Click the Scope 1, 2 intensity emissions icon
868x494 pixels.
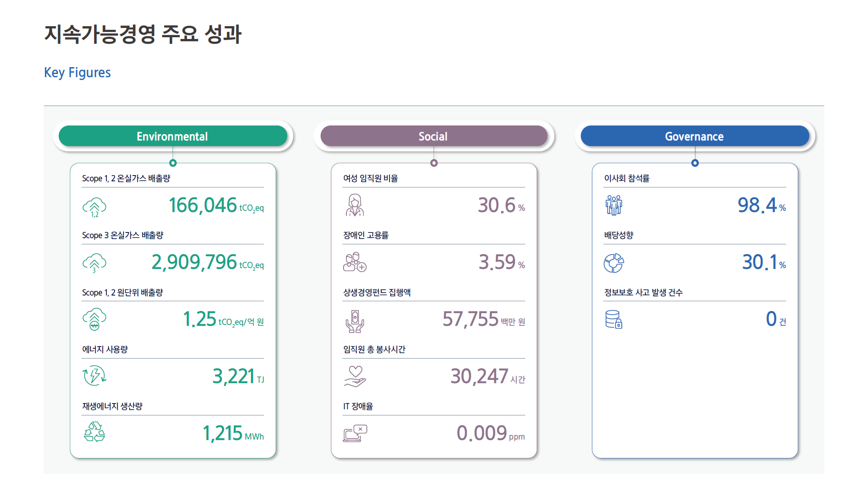coord(94,320)
